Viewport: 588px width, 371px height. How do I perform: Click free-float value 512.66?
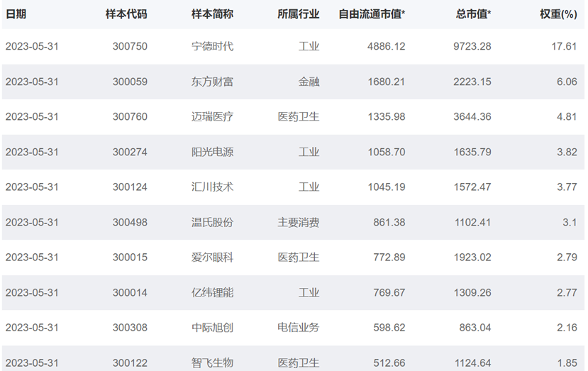point(389,362)
